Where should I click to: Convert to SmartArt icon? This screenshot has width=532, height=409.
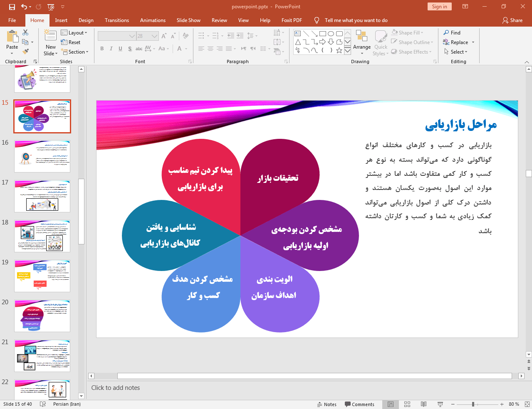(x=279, y=52)
